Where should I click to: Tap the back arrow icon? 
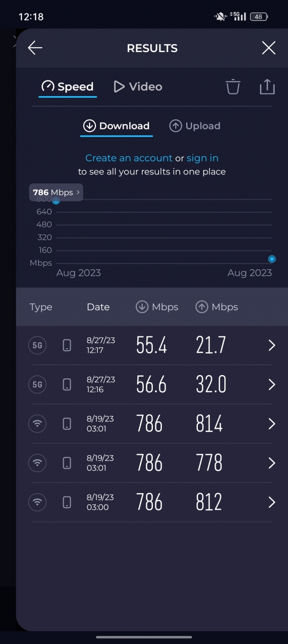pos(35,48)
